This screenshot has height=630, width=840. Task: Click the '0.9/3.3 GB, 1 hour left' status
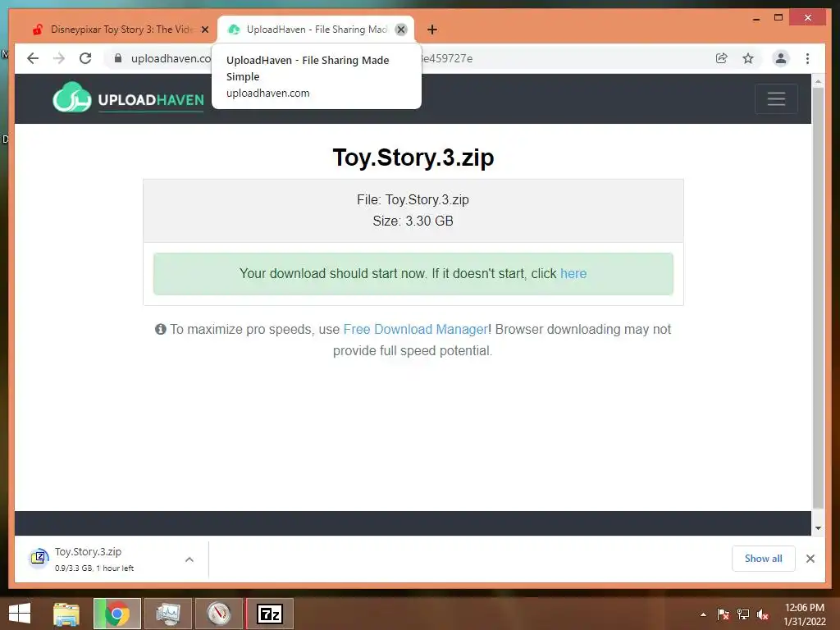coord(94,568)
